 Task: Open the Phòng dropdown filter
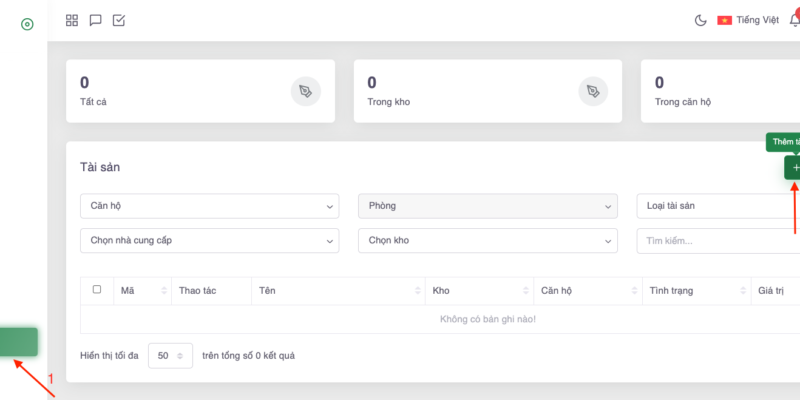(x=487, y=206)
